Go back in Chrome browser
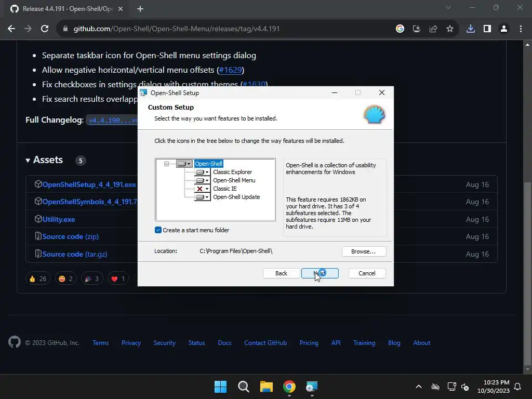532x399 pixels. (x=11, y=29)
